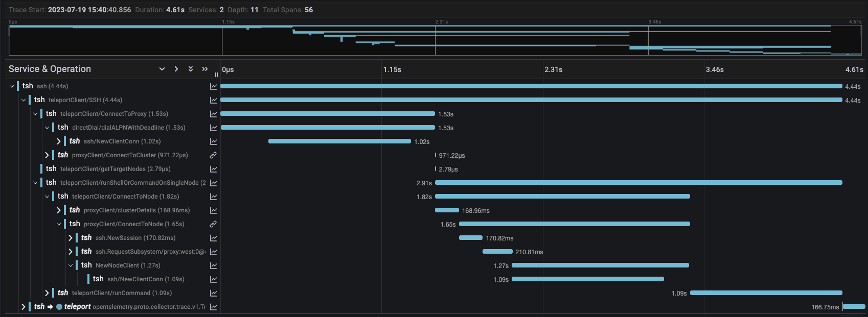Expand all spans with double right chevron
Viewport: 868px width, 317px height.
205,69
